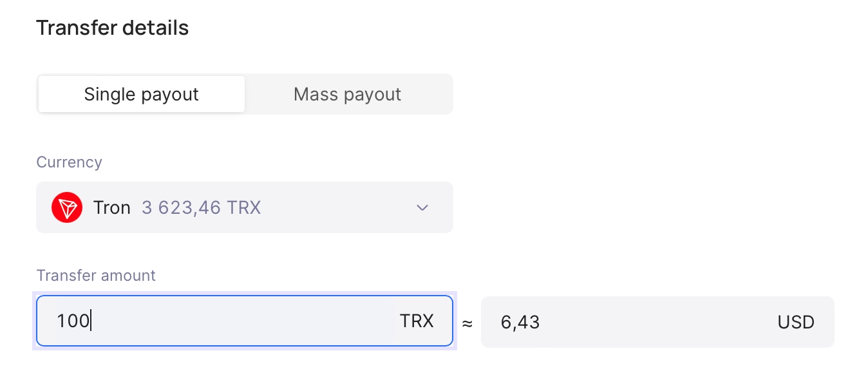Screen dimensions: 868x389
Task: Click the TRX unit label in amount field
Action: pyautogui.click(x=417, y=321)
